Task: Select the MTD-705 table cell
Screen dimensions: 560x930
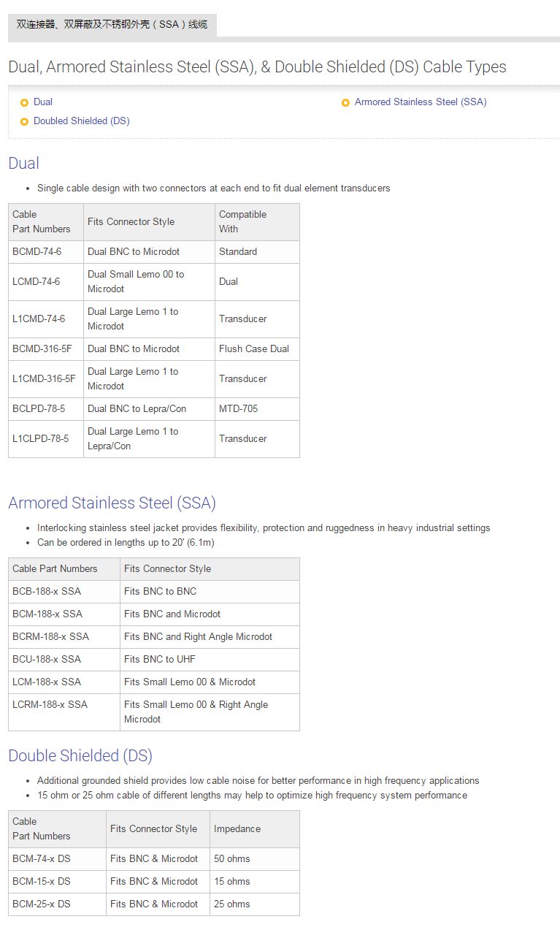Action: coord(239,409)
